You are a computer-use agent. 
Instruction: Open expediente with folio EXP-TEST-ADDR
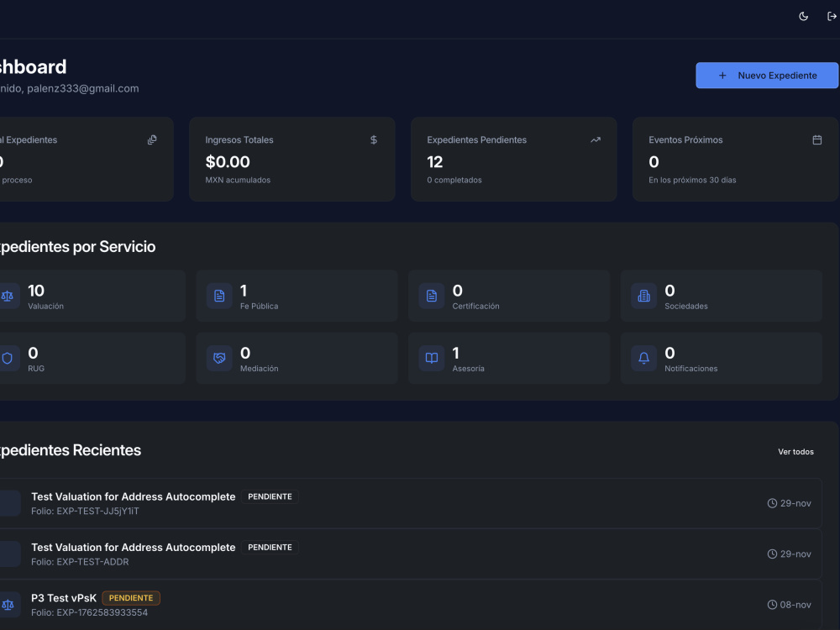(x=410, y=554)
